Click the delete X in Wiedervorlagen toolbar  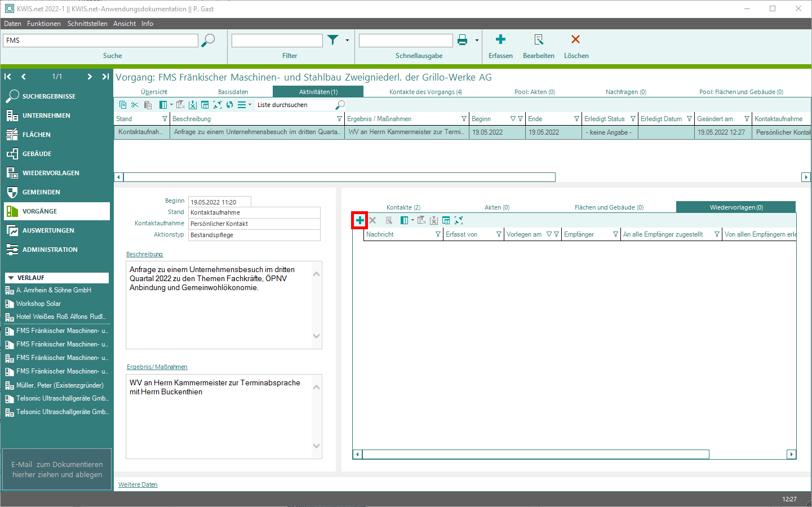click(x=372, y=220)
